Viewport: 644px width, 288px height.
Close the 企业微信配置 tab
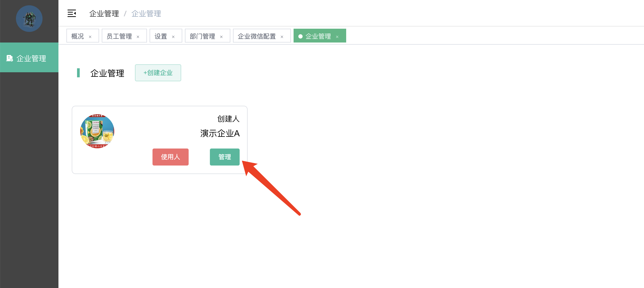point(282,37)
